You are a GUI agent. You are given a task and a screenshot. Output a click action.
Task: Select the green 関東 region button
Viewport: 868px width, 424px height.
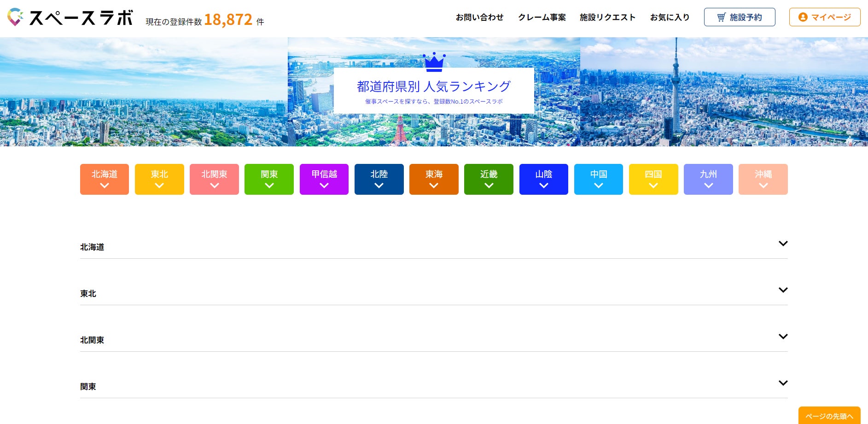[269, 179]
